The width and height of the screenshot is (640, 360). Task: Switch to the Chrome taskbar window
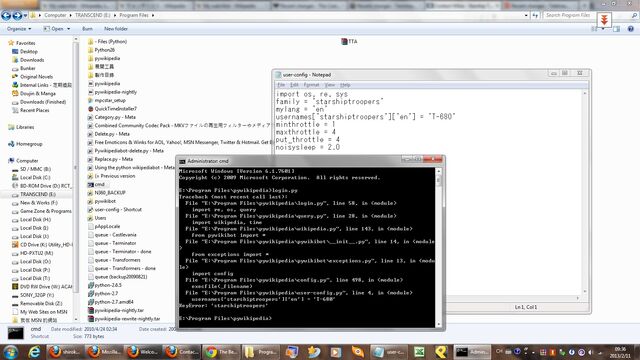[222, 352]
